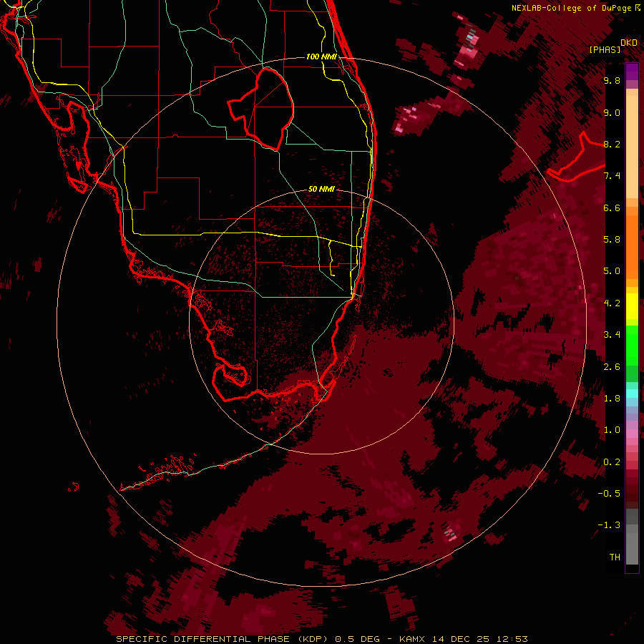Click the pale peach segment of the color scale

632,147
